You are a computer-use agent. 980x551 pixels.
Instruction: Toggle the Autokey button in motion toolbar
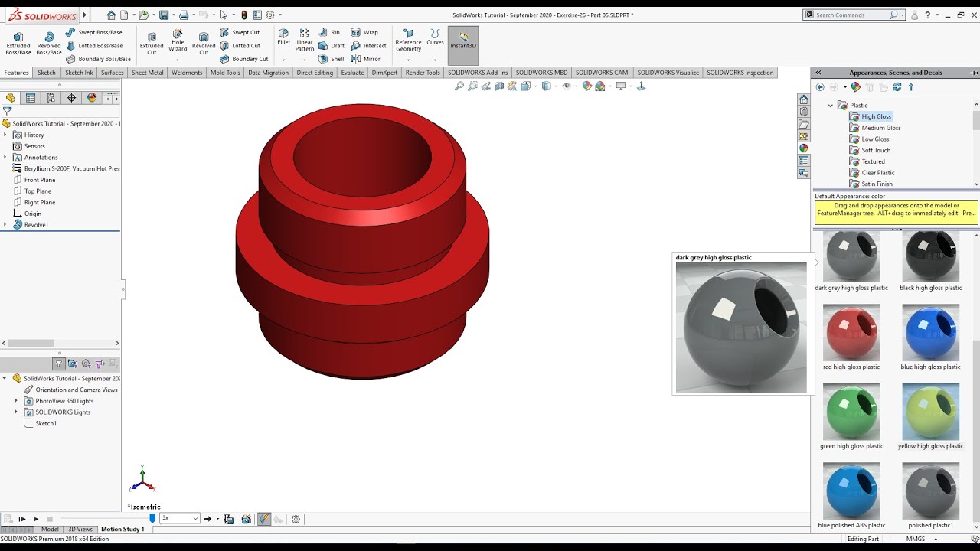(264, 519)
